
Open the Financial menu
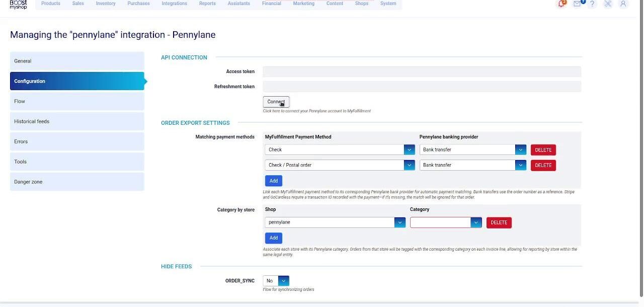pyautogui.click(x=272, y=4)
